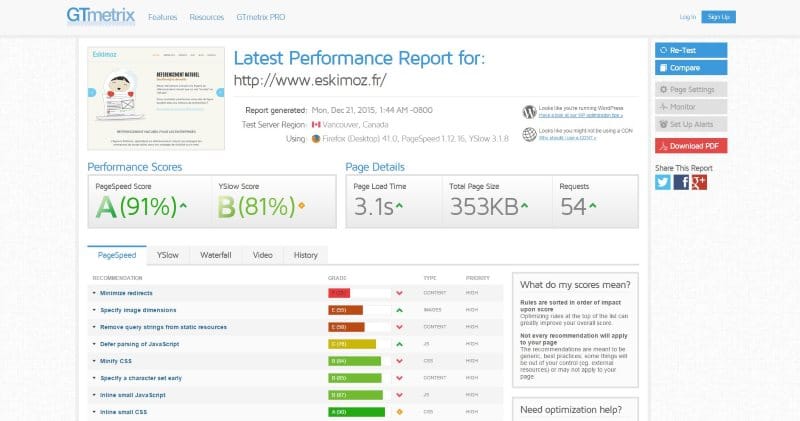Click the trend arrow next to 353KB

pos(524,206)
